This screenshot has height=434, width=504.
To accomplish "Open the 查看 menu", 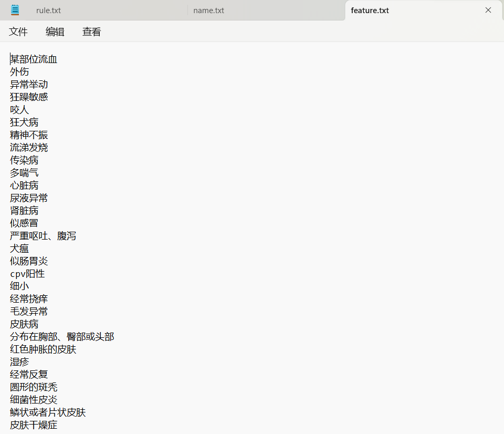I will point(91,32).
